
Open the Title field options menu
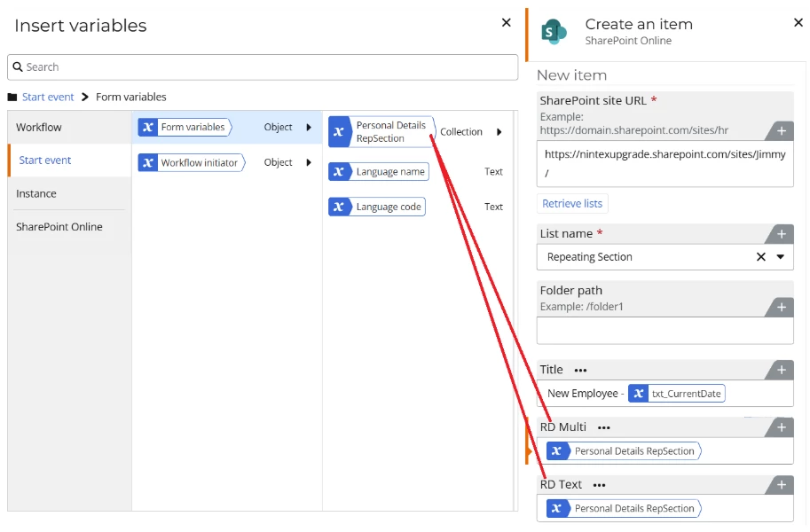(x=580, y=371)
